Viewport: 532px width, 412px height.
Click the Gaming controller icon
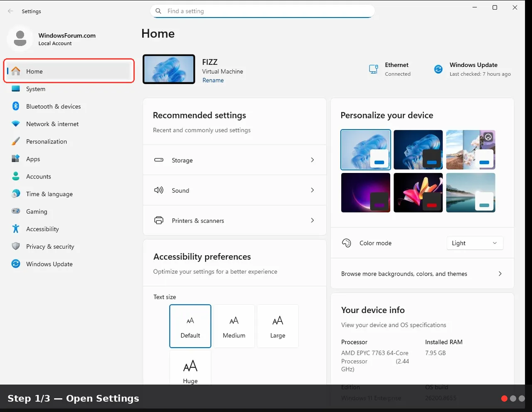point(16,211)
